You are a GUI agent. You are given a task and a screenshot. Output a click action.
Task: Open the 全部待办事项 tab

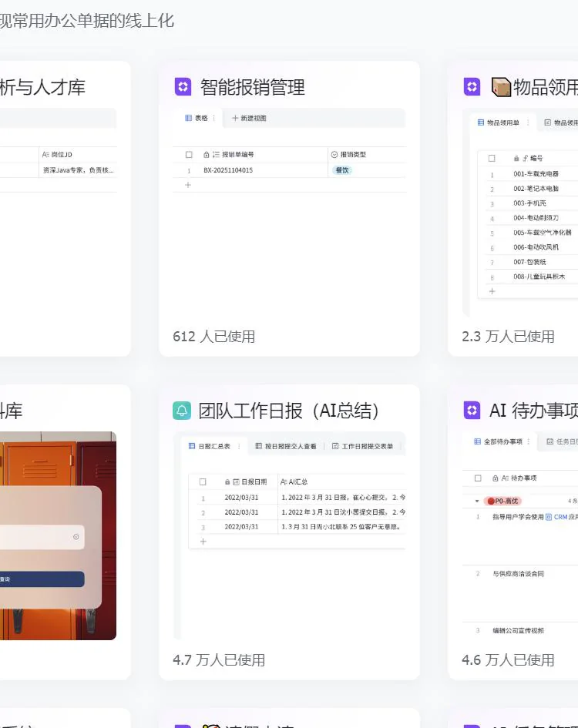point(498,441)
